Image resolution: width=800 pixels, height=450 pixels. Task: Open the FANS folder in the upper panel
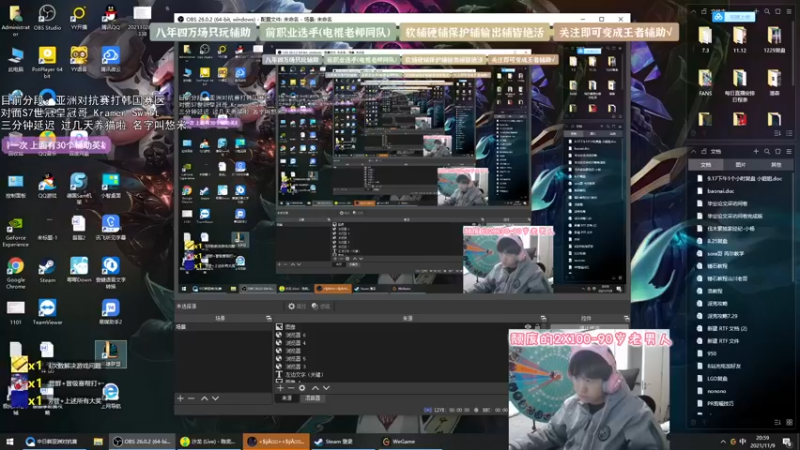point(706,83)
